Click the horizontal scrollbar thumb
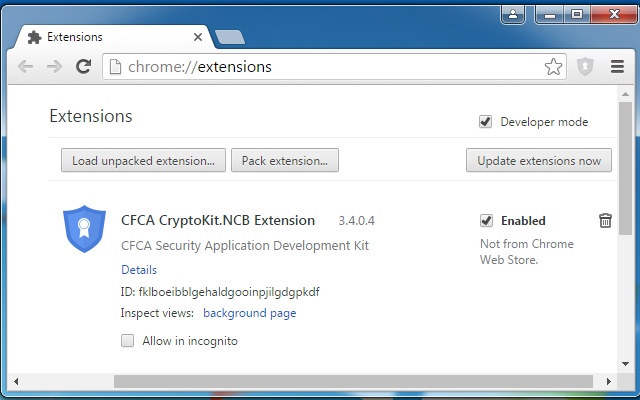The image size is (640, 400). point(353,381)
